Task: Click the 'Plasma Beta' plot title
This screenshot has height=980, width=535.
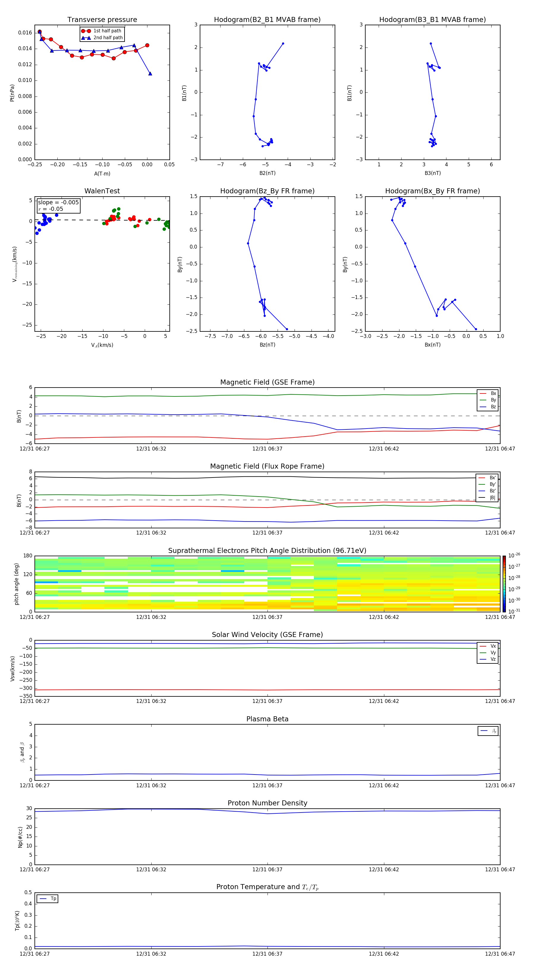Action: 267,719
